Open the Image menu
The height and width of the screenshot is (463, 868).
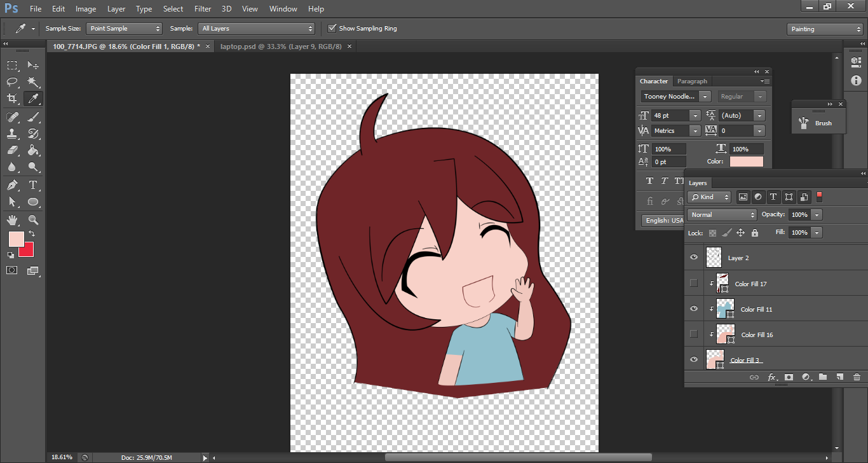click(86, 9)
